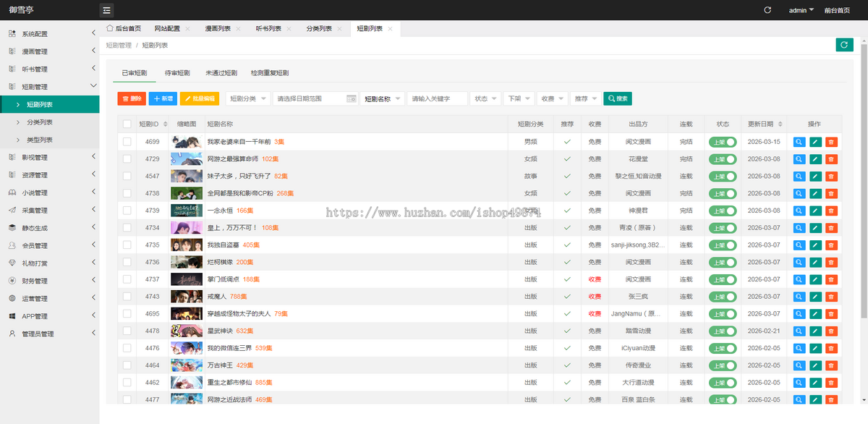Image resolution: width=868 pixels, height=424 pixels.
Task: Check the box for row 4738
Action: tap(127, 193)
